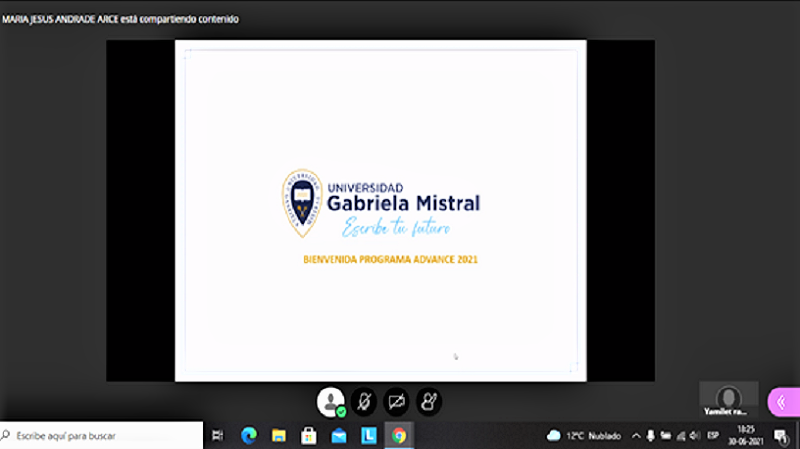Click 'MARIA JESUS ANDRADE ARCE está compartiendo contenido' text
Viewport: 800px width, 449px height.
tap(120, 19)
